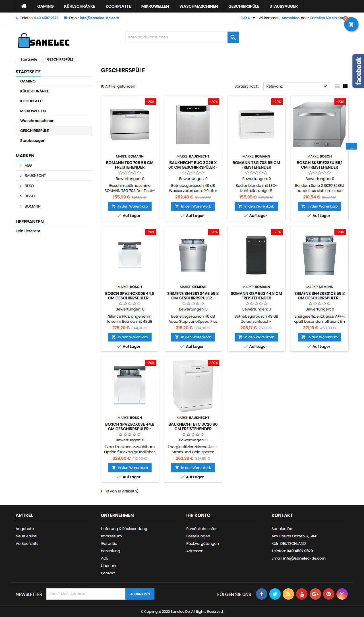Open MIKROWELLEN in the top menu
Screen dimensions: 364x617
pyautogui.click(x=155, y=6)
